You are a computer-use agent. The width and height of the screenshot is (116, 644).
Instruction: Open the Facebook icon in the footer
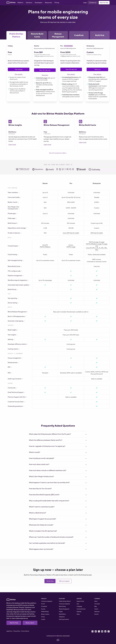pyautogui.click(x=102, y=631)
